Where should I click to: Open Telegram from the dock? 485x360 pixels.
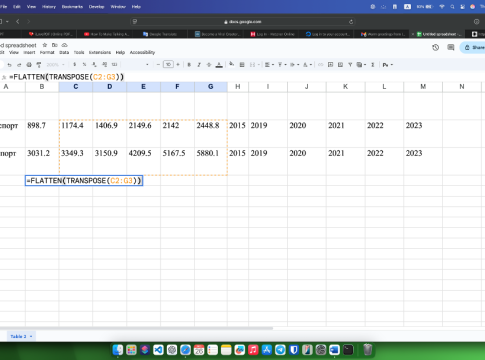click(280, 350)
